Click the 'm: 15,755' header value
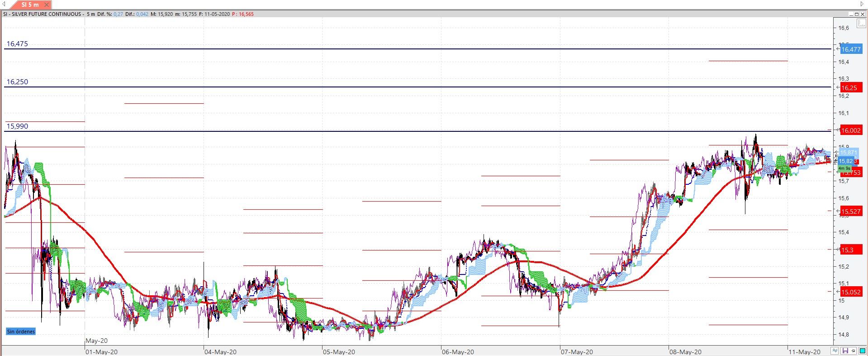 [186, 14]
